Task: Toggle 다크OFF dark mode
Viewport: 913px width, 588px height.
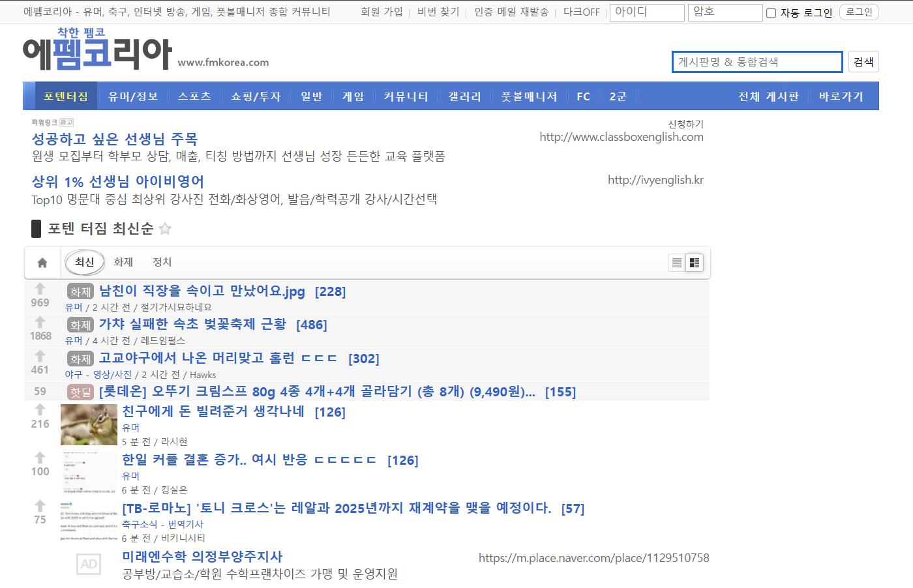Action: click(582, 12)
